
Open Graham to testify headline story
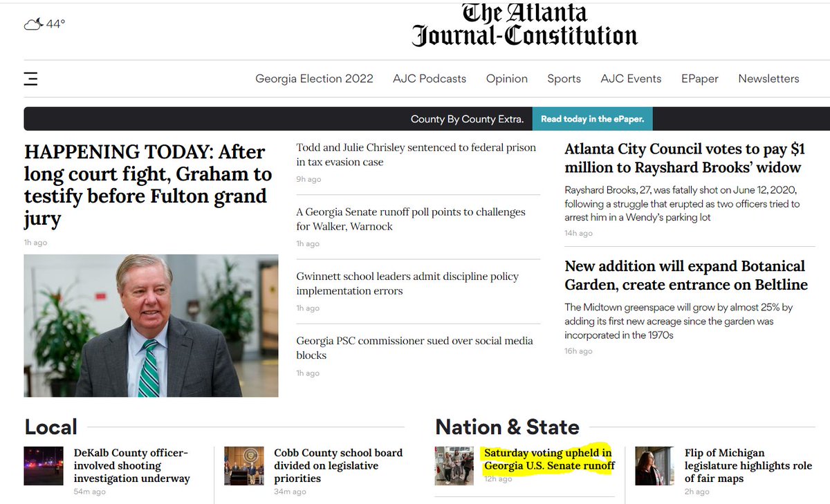point(148,185)
